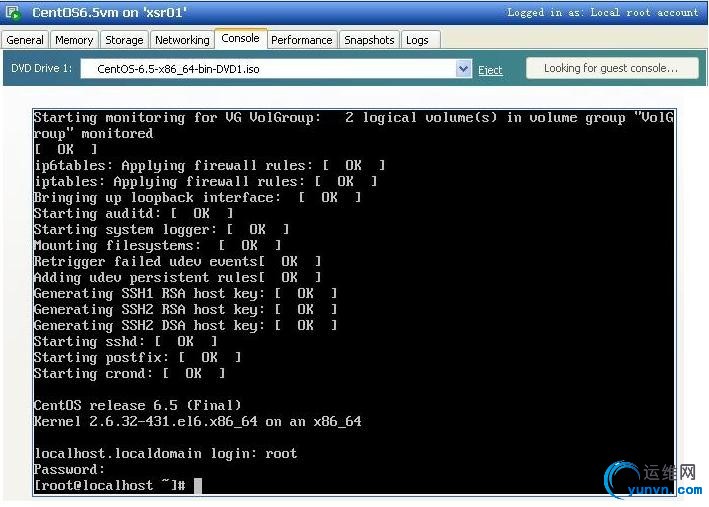View the Performance tab
Viewport: 709px width, 507px height.
pyautogui.click(x=302, y=40)
